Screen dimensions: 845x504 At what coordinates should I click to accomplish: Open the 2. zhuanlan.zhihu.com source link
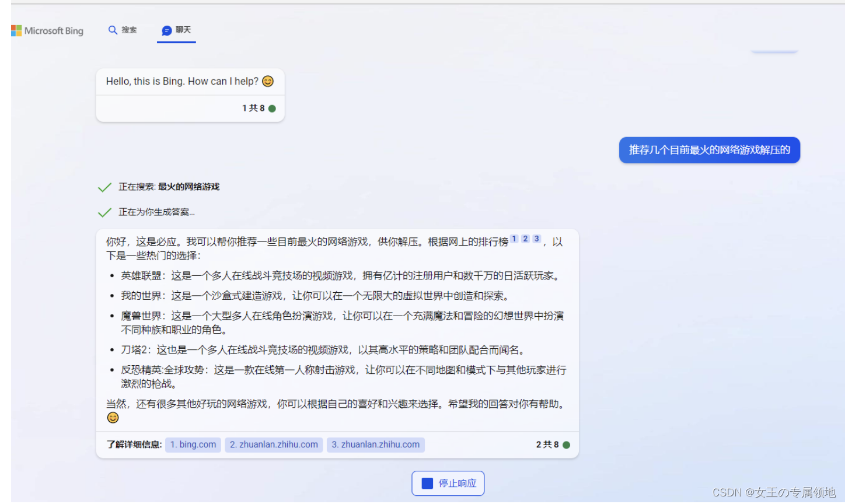274,444
